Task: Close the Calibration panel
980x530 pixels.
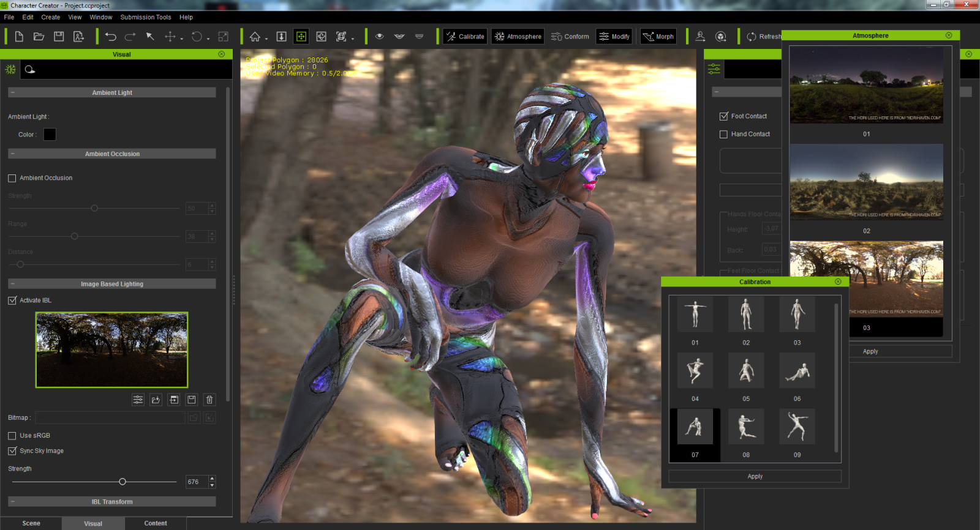Action: point(838,282)
